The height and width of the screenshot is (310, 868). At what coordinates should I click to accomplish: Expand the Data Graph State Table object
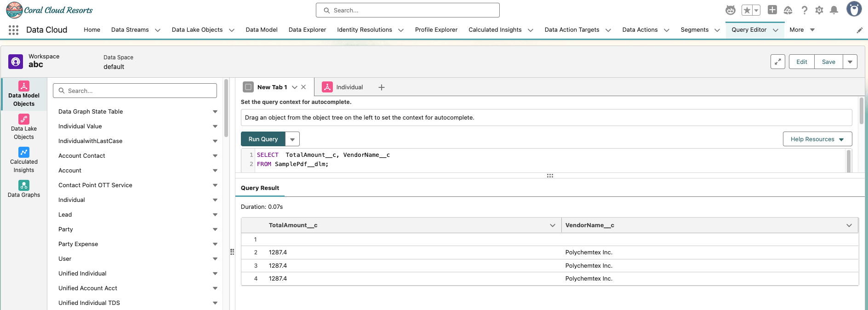click(215, 112)
